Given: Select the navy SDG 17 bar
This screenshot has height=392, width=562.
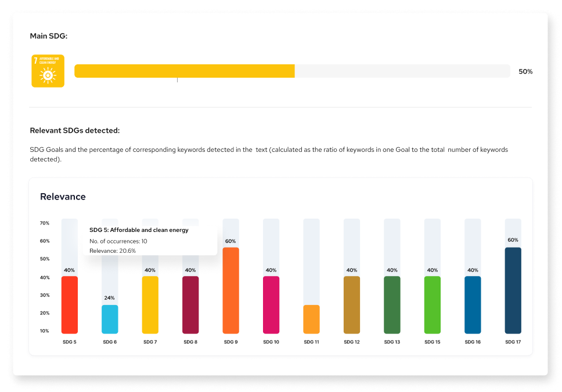Looking at the screenshot, I should coord(513,290).
